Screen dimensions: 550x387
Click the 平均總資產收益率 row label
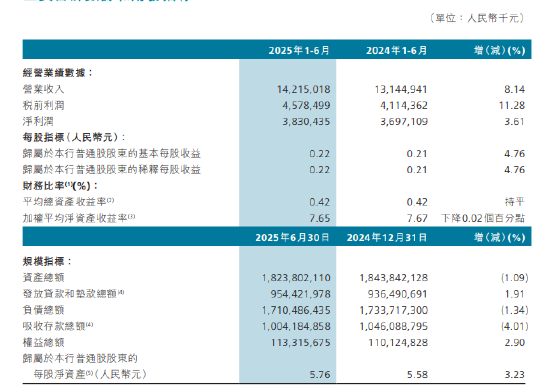coord(68,202)
